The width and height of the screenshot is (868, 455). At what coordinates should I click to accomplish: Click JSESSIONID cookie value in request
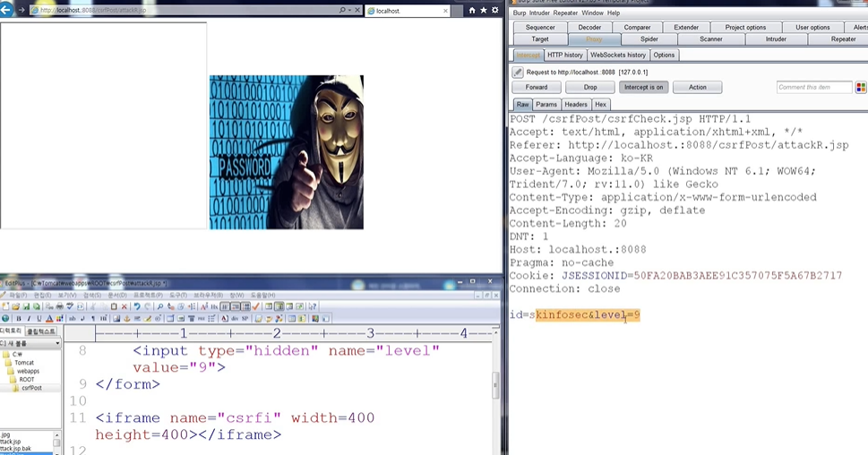(737, 276)
